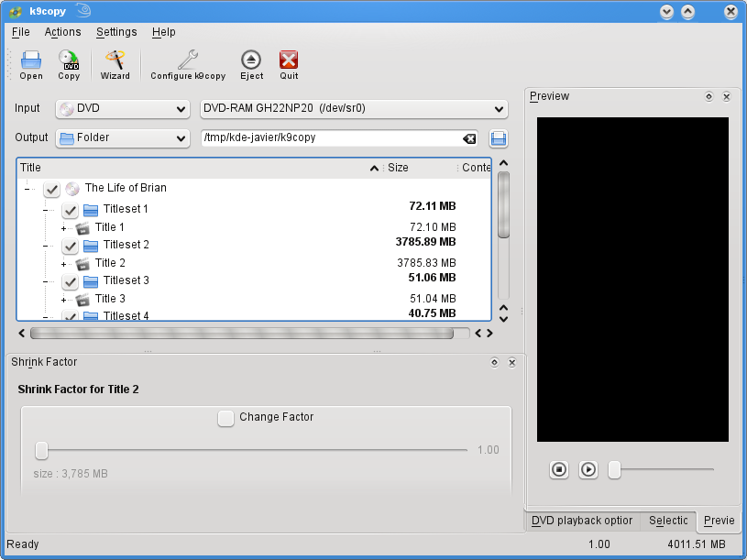The width and height of the screenshot is (747, 560).
Task: Click The Life of Brian disc icon
Action: click(72, 189)
